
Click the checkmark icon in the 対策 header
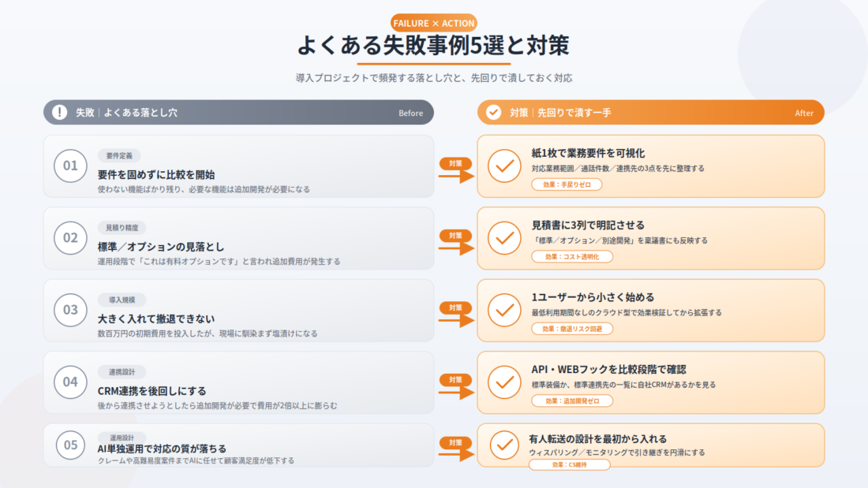coord(493,112)
